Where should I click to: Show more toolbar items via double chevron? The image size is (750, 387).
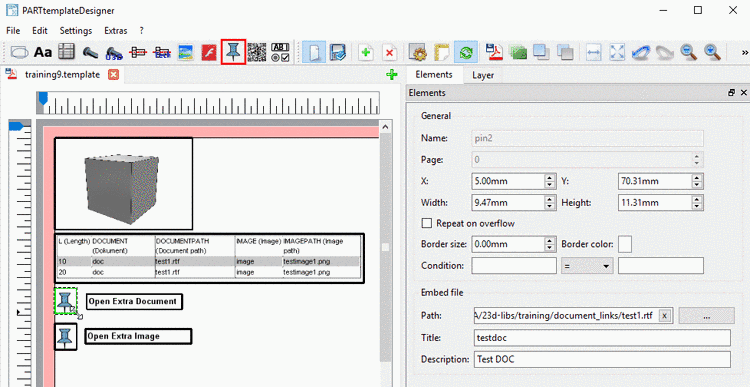745,52
